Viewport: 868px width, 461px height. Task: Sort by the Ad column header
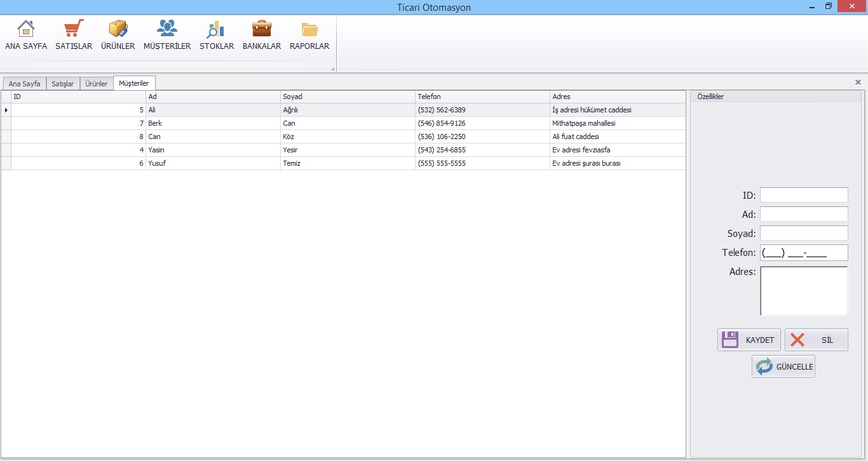coord(214,97)
